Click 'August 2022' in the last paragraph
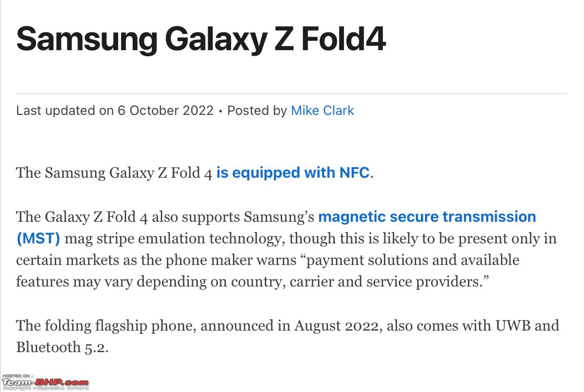The height and width of the screenshot is (392, 584). [336, 325]
